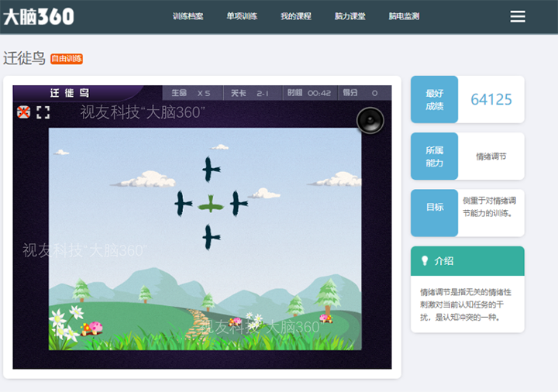Image resolution: width=558 pixels, height=392 pixels.
Task: Click the red close icon in game
Action: tap(24, 112)
